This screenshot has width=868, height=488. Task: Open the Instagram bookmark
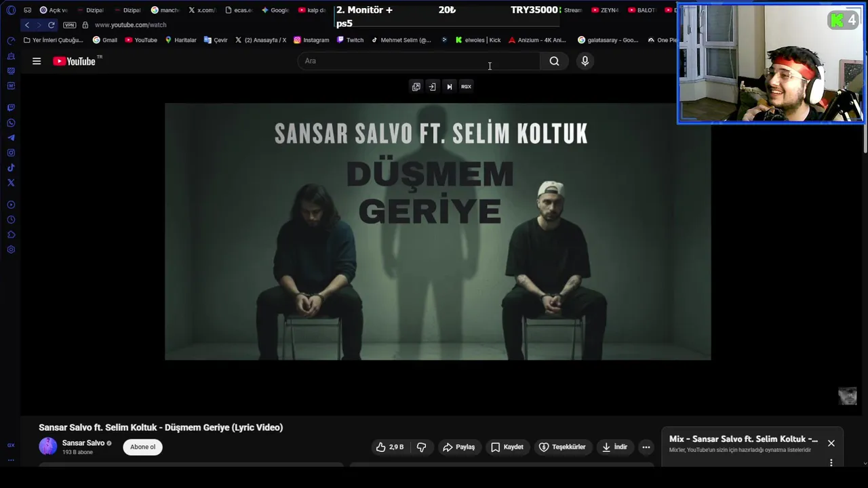point(311,40)
